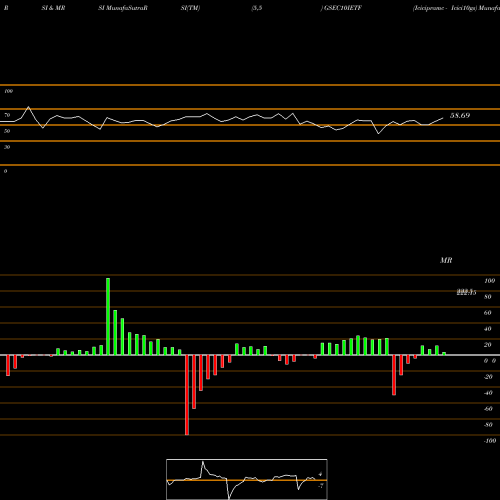The image size is (500, 500).
Task: Click the -40 label on the MR axis
Action: [488, 393]
